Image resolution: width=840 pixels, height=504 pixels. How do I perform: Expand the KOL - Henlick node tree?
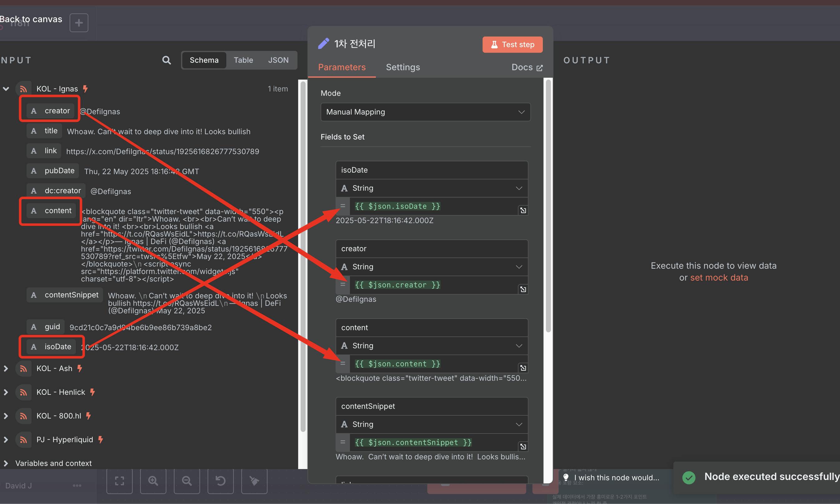[6, 392]
